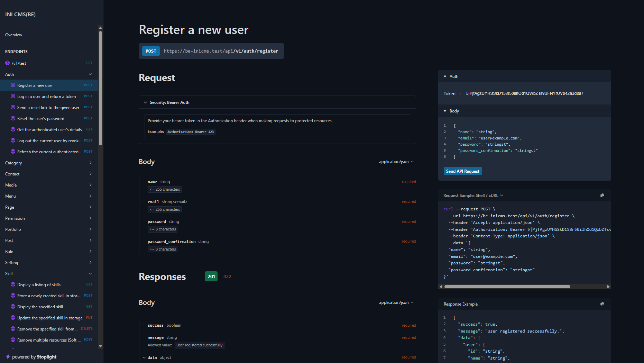Expand the Menu section

[x=90, y=196]
